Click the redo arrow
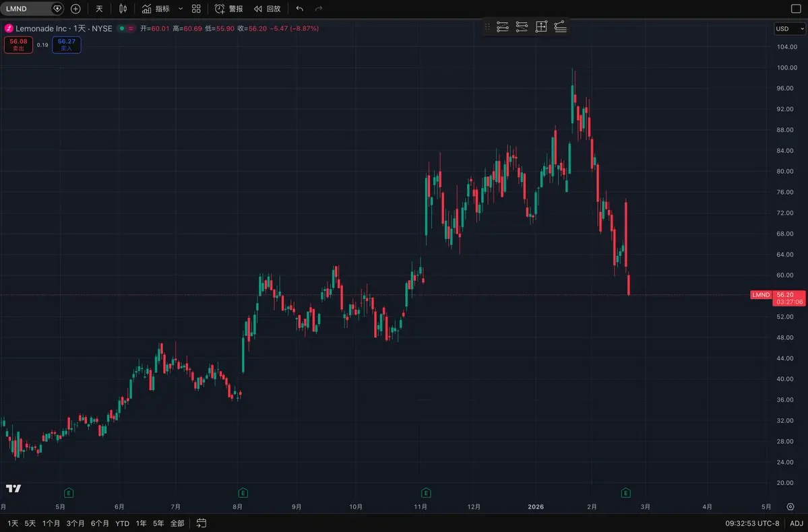The height and width of the screenshot is (532, 808). (319, 9)
